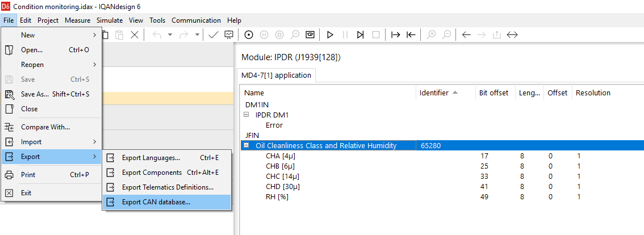Open the Undo history dropdown arrow
Image resolution: width=644 pixels, height=235 pixels.
(170, 35)
